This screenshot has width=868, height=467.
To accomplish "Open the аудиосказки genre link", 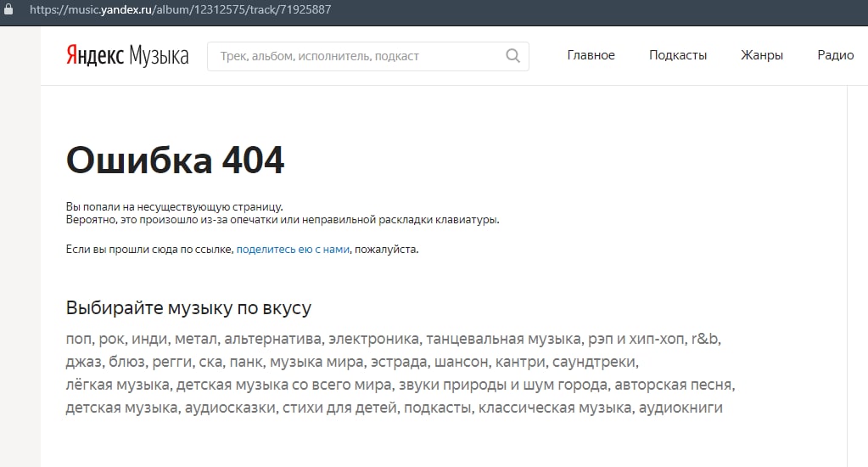I will coord(230,408).
